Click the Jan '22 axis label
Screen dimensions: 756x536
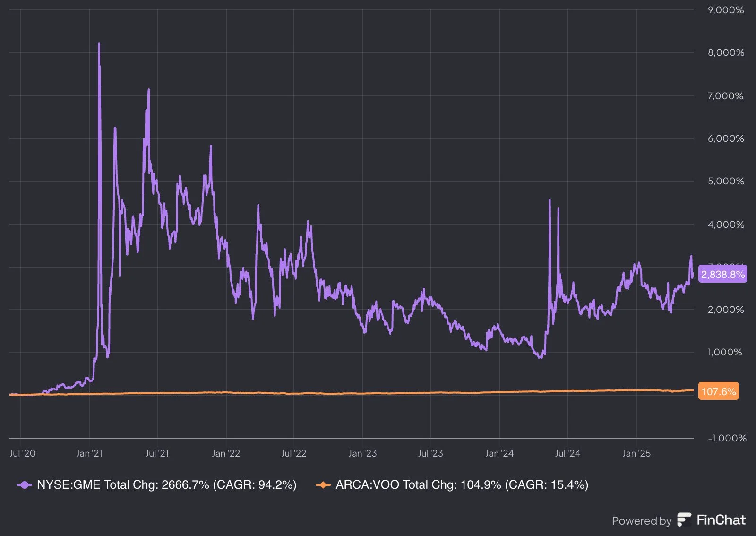click(x=226, y=453)
